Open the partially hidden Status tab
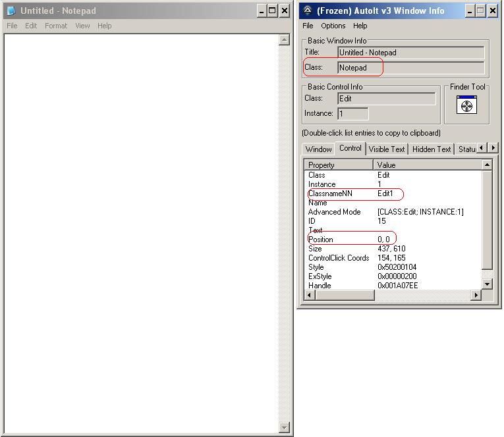Screen dimensions: 504x437 coord(466,149)
